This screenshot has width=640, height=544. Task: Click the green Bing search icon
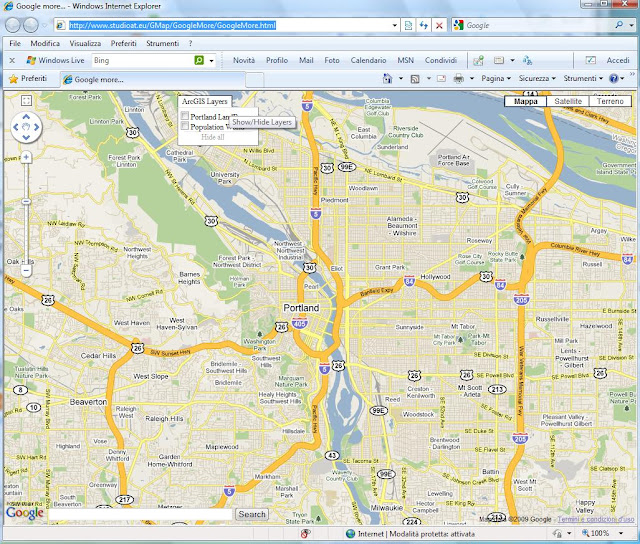[199, 60]
